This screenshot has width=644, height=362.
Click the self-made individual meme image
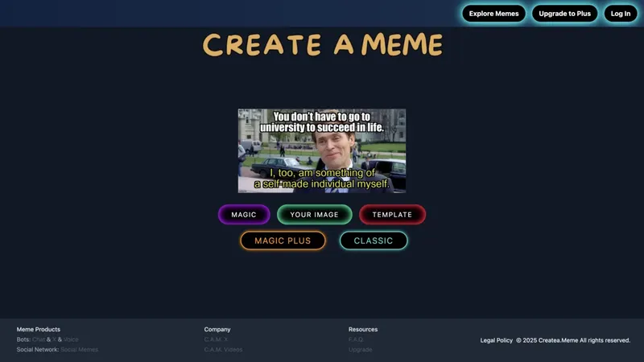click(x=322, y=151)
